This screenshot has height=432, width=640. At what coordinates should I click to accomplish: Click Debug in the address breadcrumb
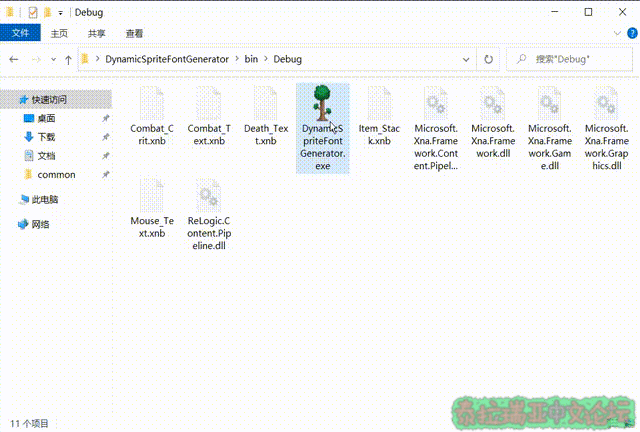(x=287, y=59)
